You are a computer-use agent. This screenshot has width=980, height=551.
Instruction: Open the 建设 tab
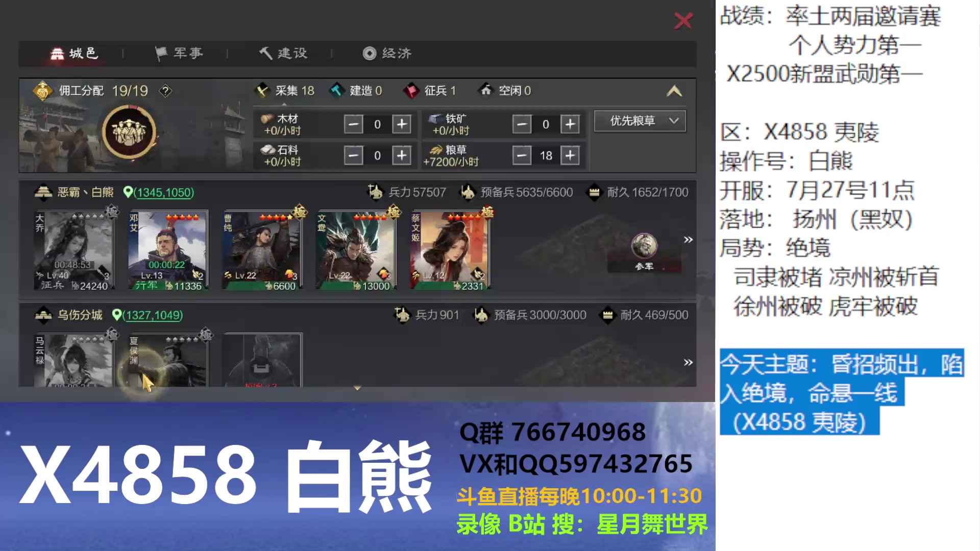point(283,53)
